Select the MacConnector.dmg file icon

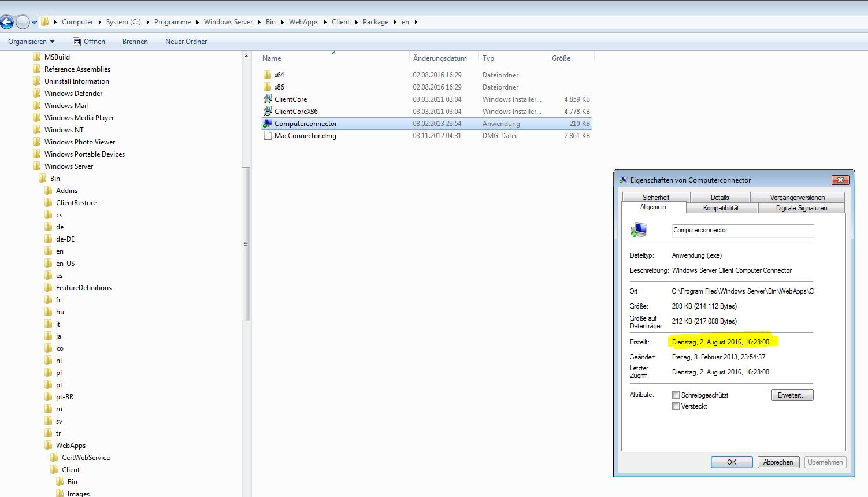point(267,136)
